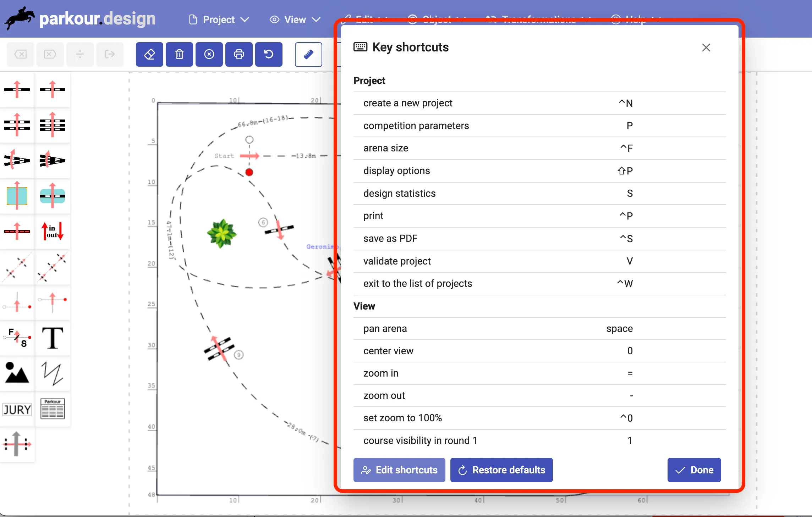This screenshot has width=812, height=517.
Task: Click the undo arrow icon
Action: click(269, 55)
